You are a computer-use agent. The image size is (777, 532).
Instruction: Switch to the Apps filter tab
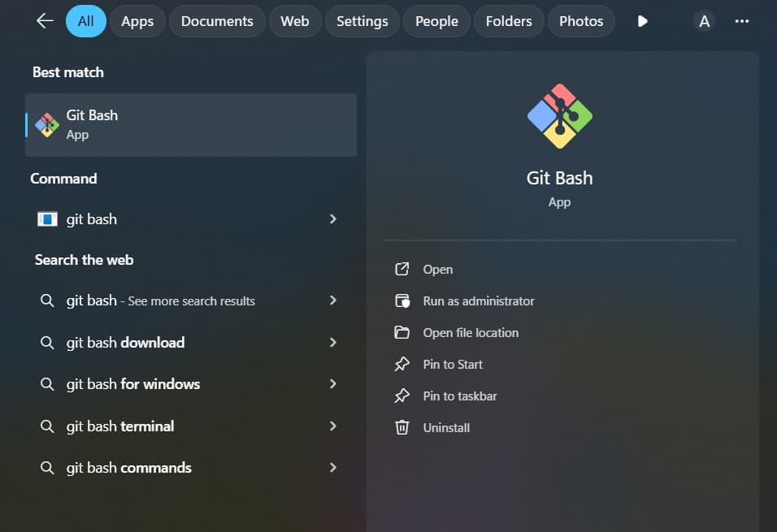[137, 21]
